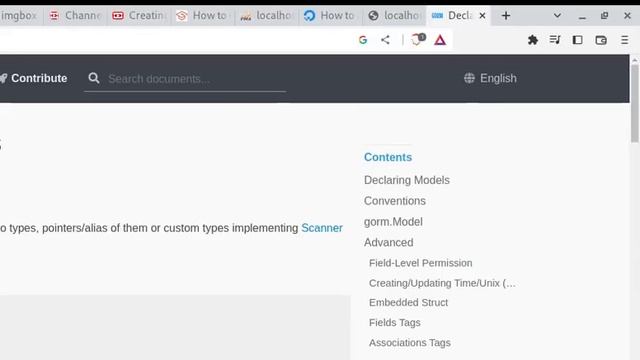This screenshot has width=640, height=360.
Task: Click the Brave Rewards triangle icon
Action: pyautogui.click(x=440, y=40)
